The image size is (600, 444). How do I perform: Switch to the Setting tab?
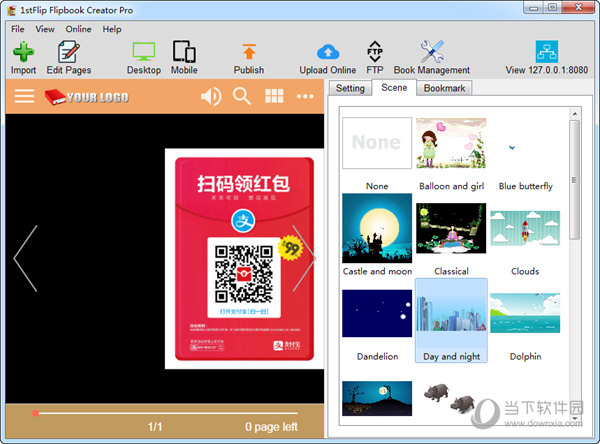tap(350, 88)
